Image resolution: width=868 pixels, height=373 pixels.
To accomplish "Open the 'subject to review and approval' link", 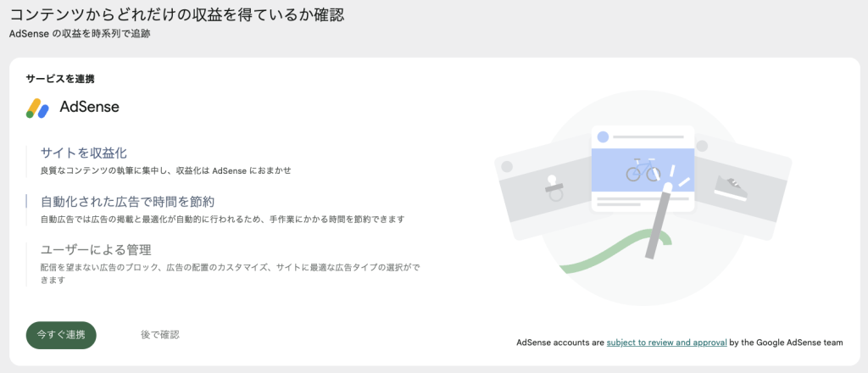I will (x=666, y=342).
